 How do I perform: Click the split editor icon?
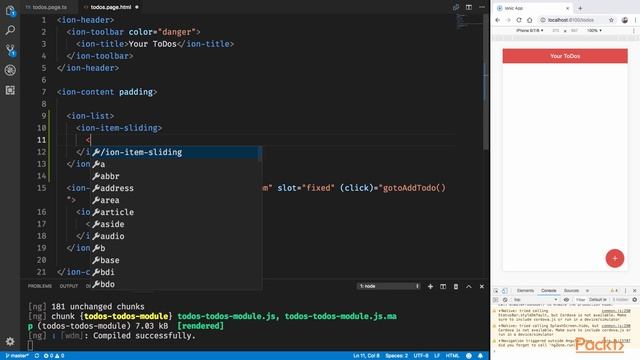(469, 7)
